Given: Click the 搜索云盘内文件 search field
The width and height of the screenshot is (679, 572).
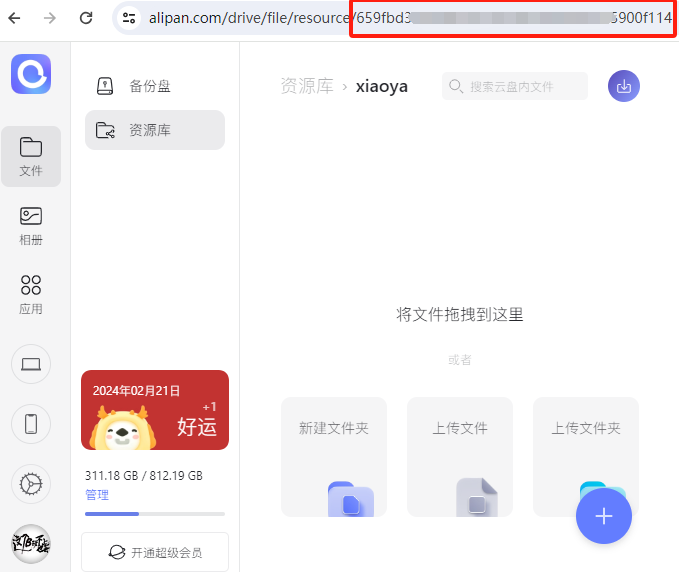Looking at the screenshot, I should point(515,86).
